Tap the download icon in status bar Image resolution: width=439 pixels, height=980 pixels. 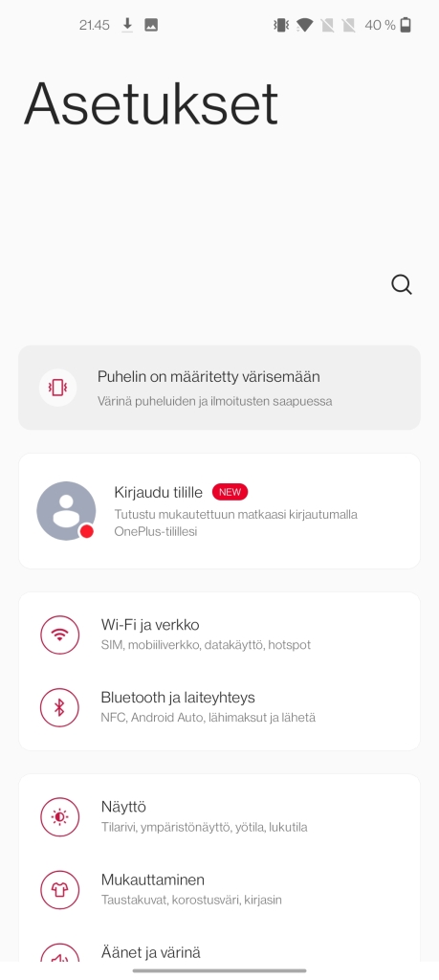[127, 25]
